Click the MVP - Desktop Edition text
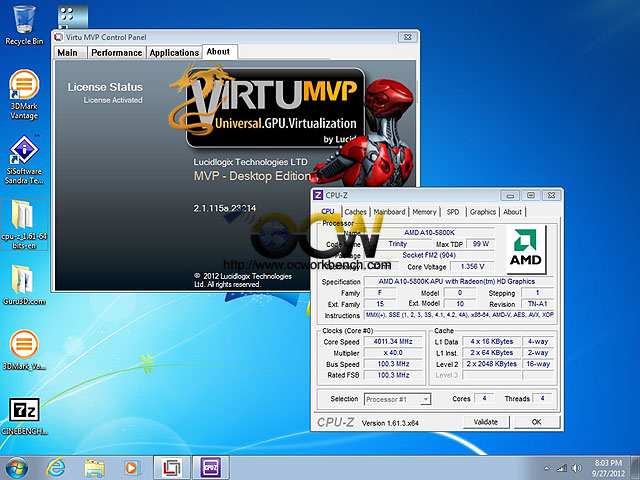Viewport: 640px width, 480px height. (252, 176)
